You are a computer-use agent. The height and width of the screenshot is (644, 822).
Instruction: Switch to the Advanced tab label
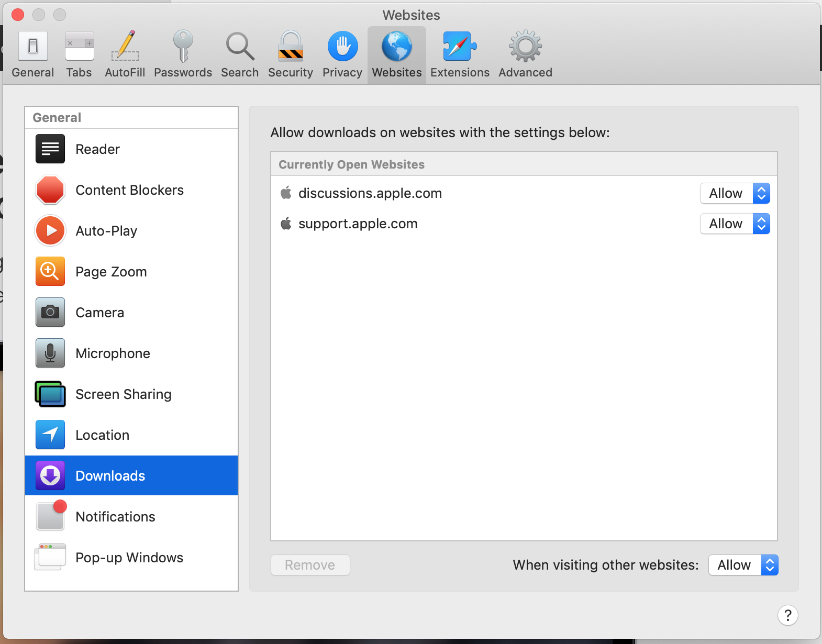point(525,72)
